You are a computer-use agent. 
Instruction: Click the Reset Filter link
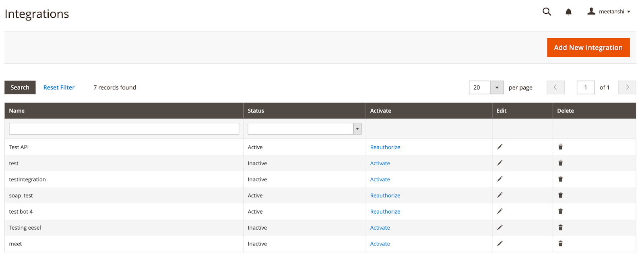(x=59, y=87)
